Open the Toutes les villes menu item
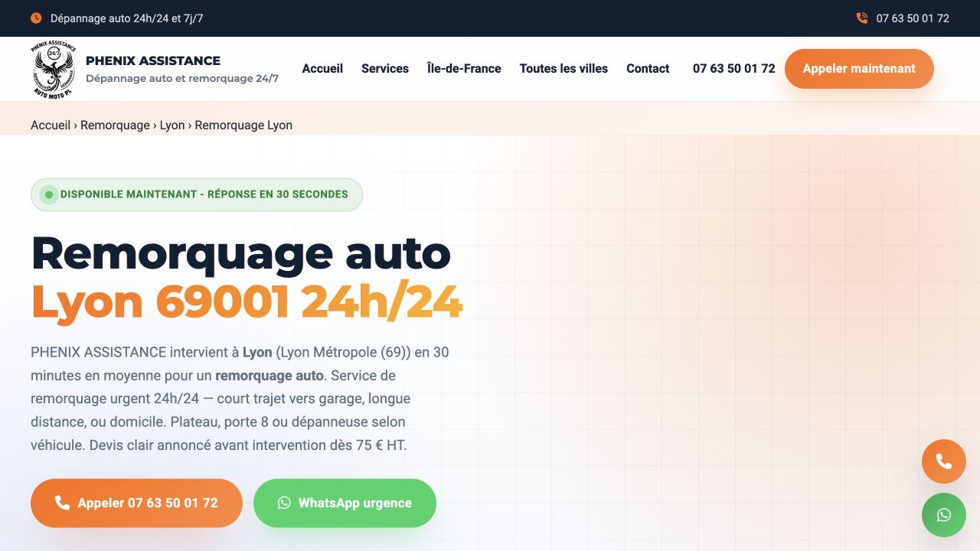 (x=563, y=68)
